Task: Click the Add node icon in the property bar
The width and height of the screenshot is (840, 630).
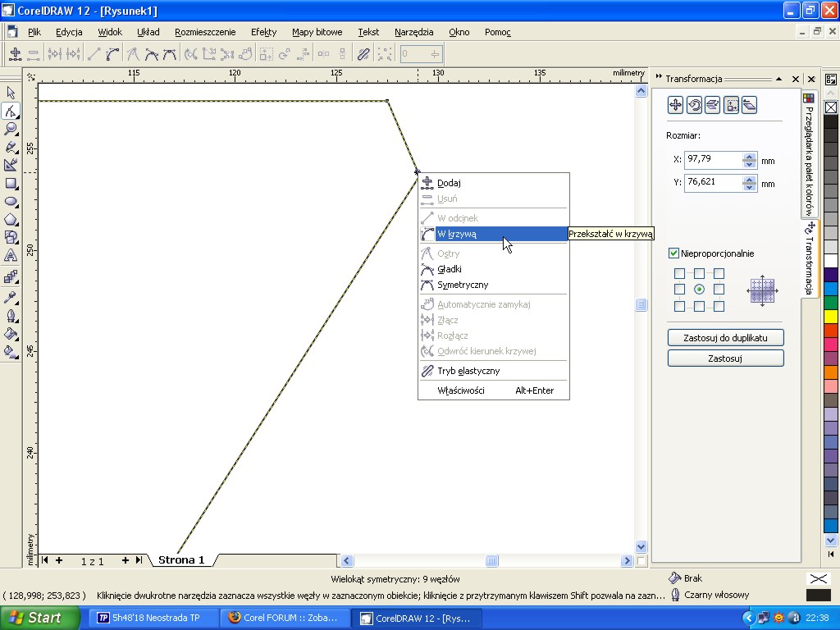Action: pos(15,54)
